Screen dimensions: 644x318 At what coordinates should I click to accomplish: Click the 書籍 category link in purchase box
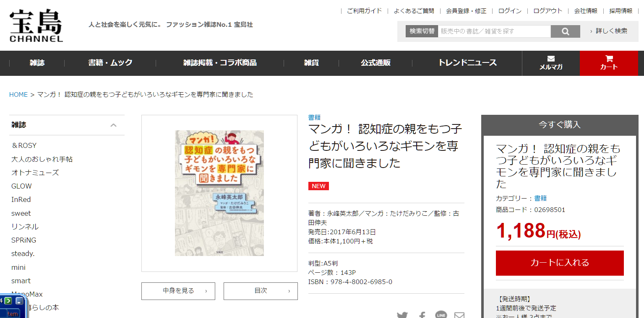(540, 198)
